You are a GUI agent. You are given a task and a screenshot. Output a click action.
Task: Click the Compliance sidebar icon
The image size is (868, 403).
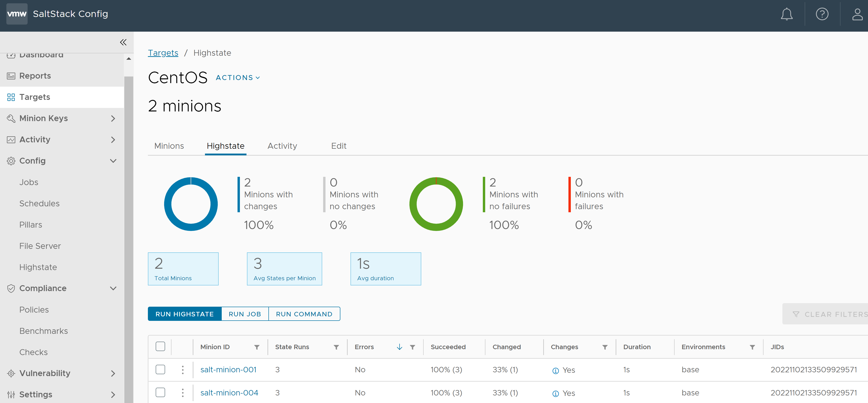[x=11, y=288]
